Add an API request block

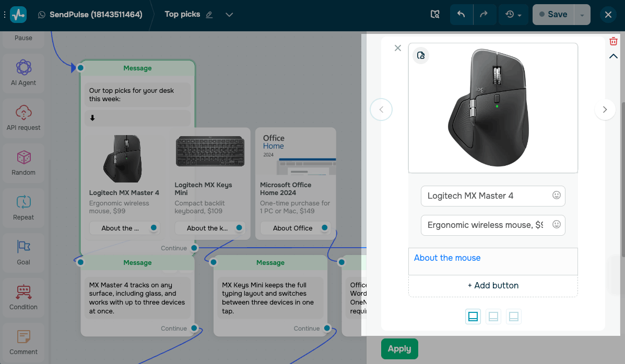tap(23, 117)
